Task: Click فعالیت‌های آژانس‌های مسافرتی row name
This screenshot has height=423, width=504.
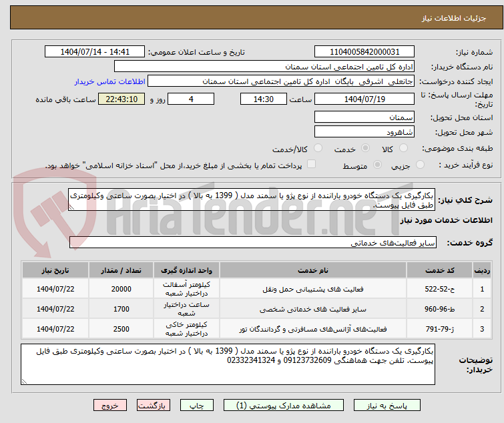Action: point(313,329)
